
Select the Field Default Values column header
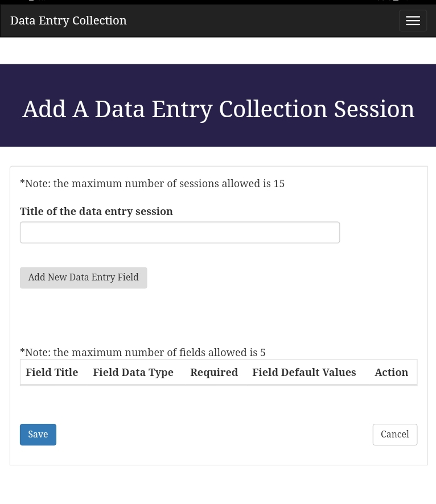click(303, 372)
